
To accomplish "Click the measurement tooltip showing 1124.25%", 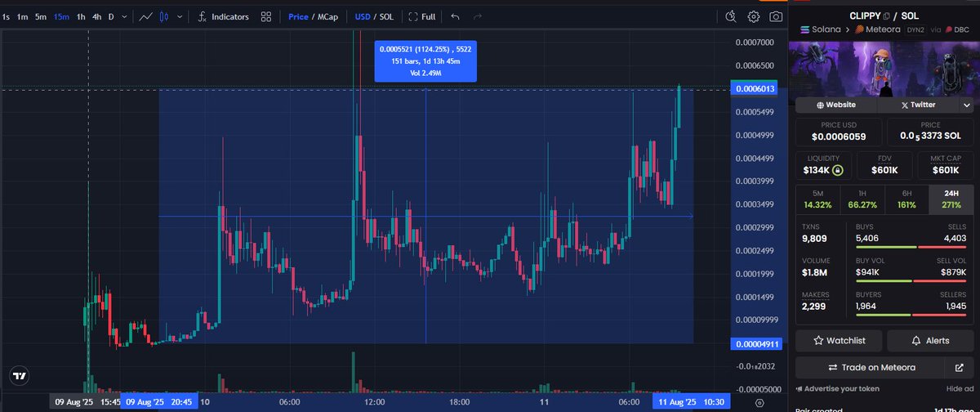I will (425, 61).
